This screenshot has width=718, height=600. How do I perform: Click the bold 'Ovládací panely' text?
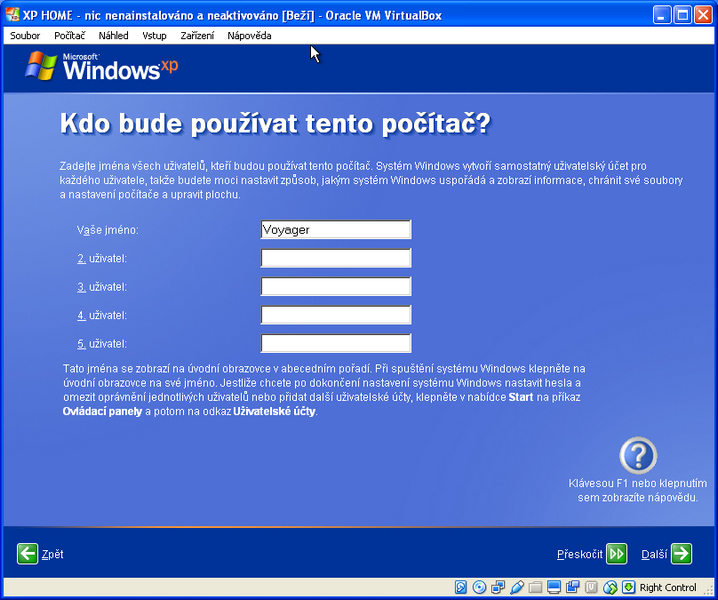(102, 411)
